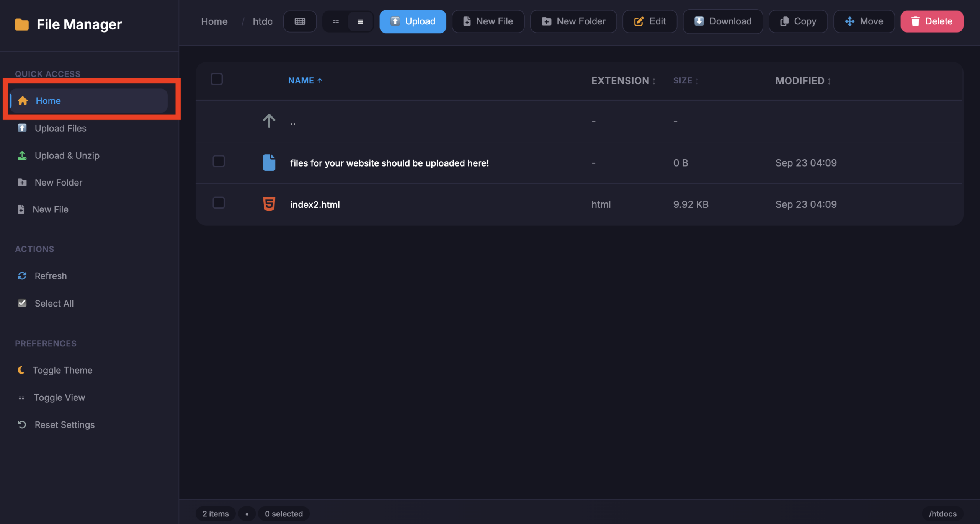Click the /htdocs path in status bar
Screen dimensions: 980x524
tap(942, 514)
